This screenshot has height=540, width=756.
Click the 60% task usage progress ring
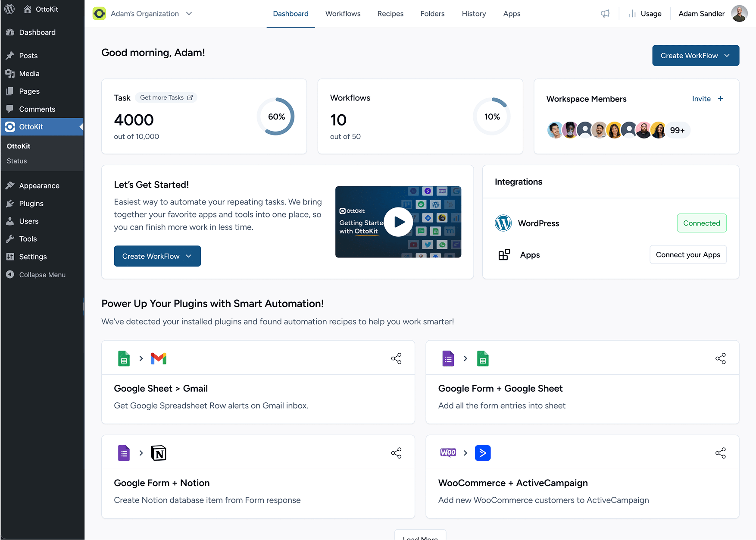tap(276, 116)
